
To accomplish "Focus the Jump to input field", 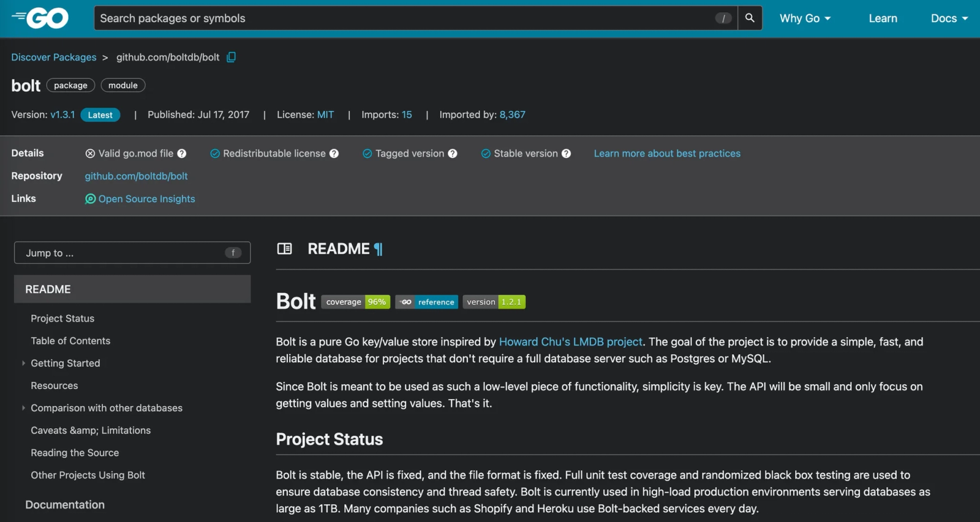I will pos(132,252).
